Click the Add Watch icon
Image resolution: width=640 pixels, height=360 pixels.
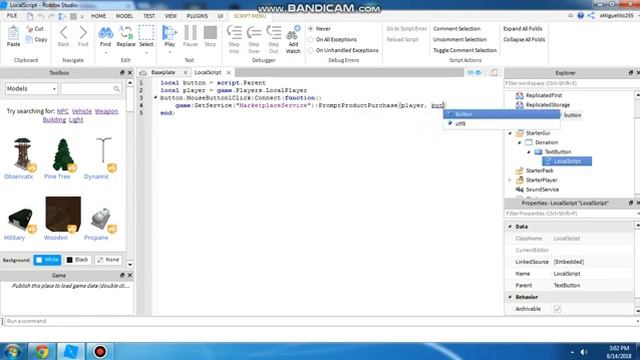[293, 33]
